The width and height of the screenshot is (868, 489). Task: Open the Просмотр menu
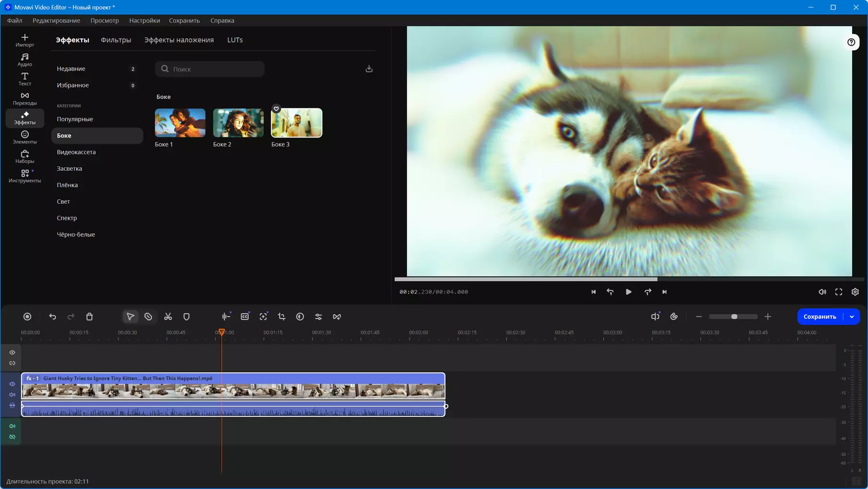coord(105,21)
